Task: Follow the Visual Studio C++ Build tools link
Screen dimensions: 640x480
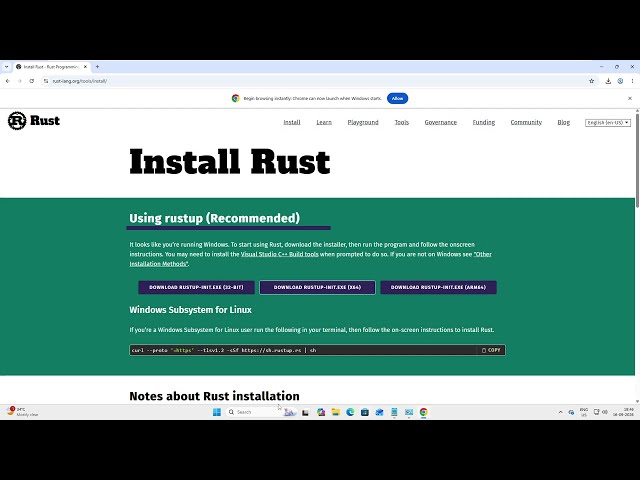Action: (x=280, y=254)
